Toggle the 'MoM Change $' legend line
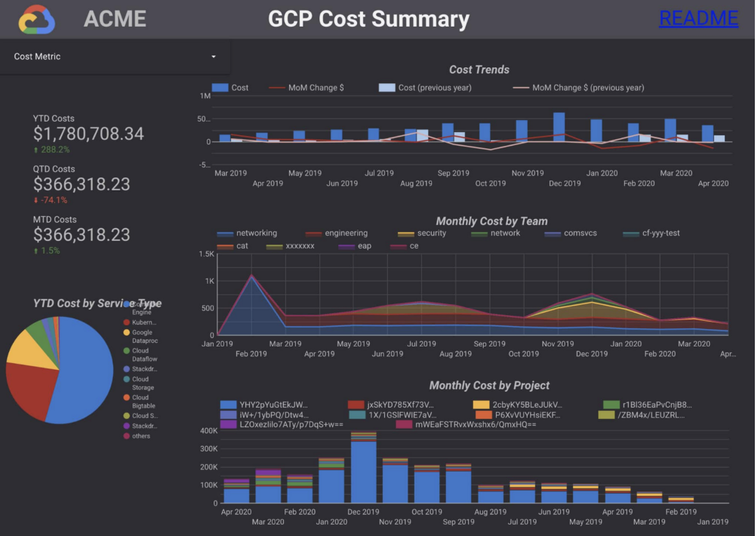The height and width of the screenshot is (536, 756). point(309,88)
